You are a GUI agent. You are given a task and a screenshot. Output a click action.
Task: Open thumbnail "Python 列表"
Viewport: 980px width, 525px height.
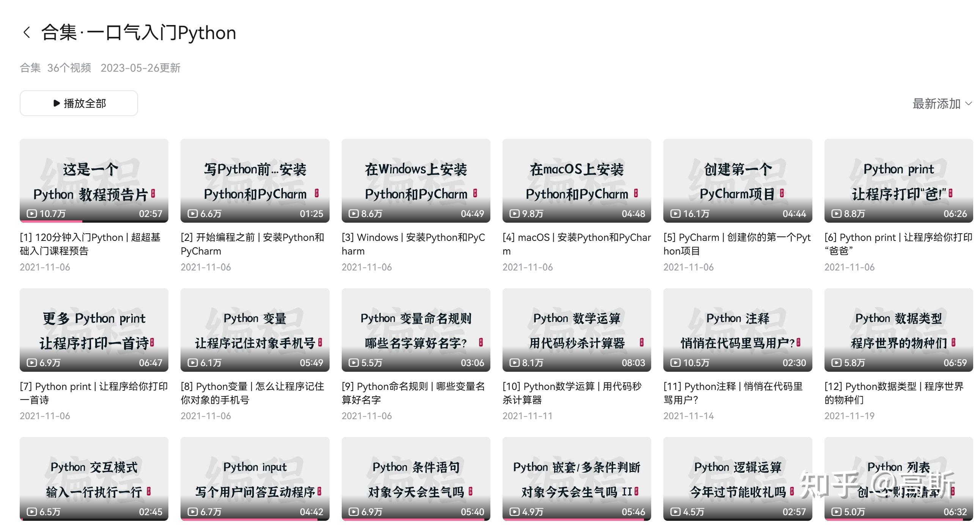pos(898,479)
